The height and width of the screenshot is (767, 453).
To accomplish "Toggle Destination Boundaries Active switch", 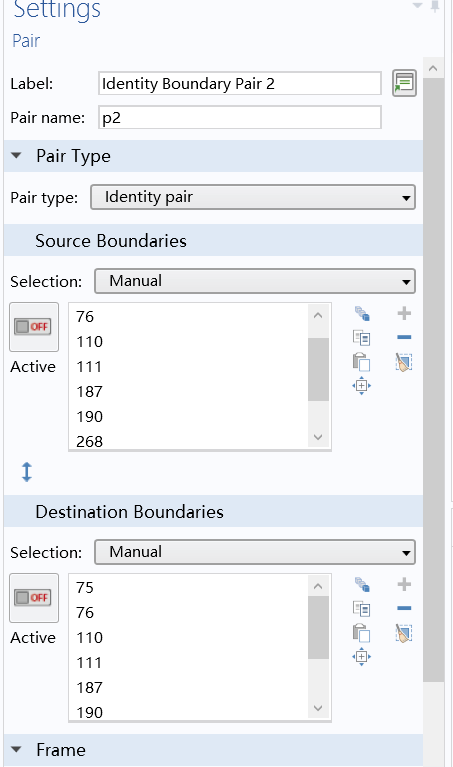I will click(x=34, y=598).
